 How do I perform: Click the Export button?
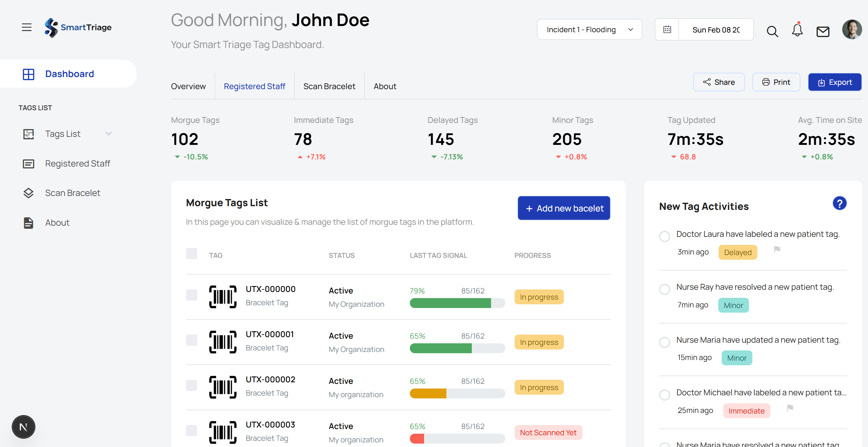[x=834, y=82]
